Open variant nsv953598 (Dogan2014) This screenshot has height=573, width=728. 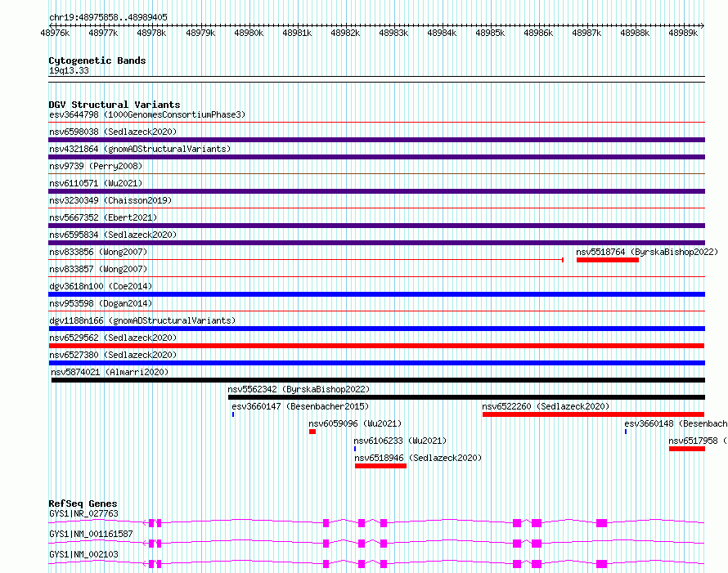(101, 303)
